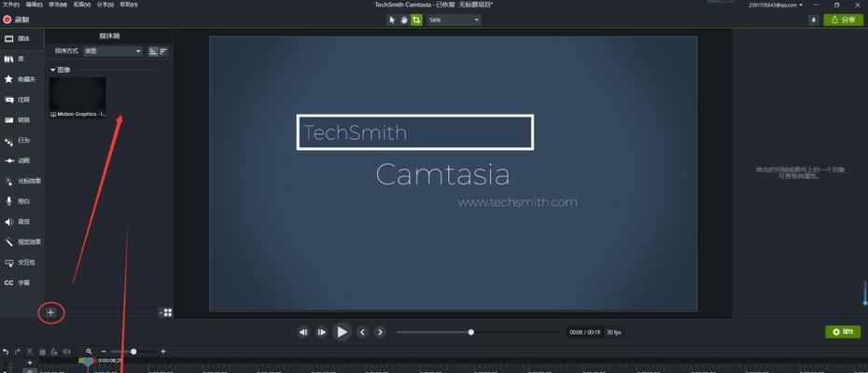Click the timeline zoom slider handle

click(x=133, y=352)
